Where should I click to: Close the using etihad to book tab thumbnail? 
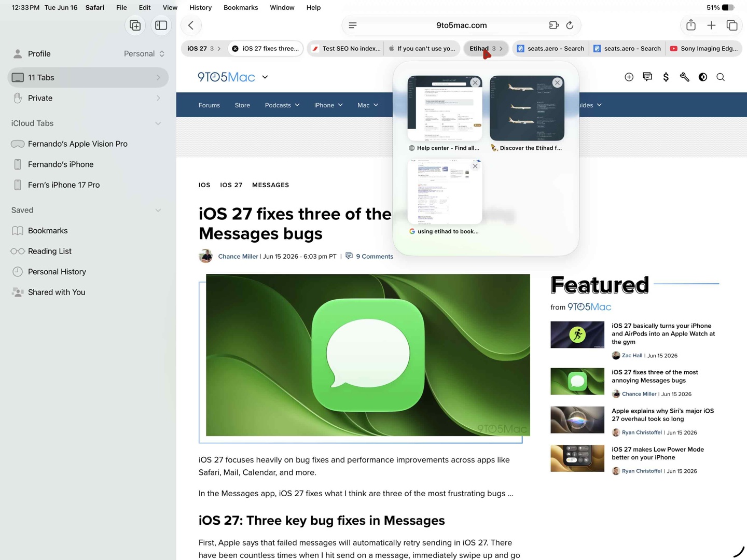[475, 166]
